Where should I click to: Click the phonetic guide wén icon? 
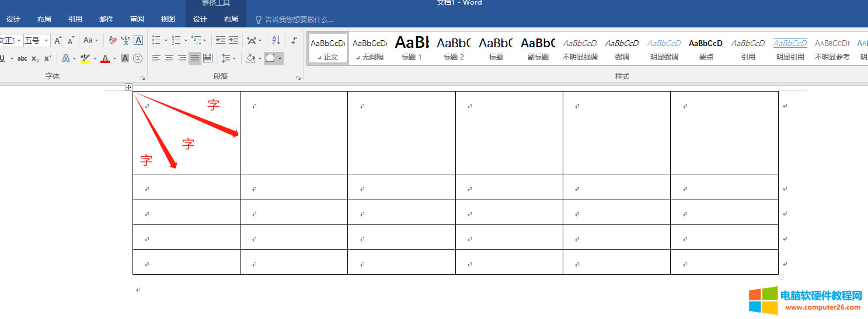[126, 40]
